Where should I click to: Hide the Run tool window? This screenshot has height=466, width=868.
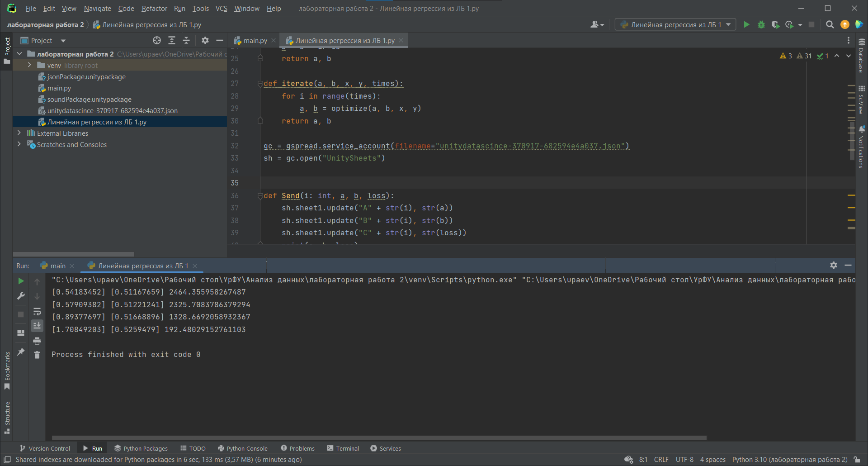tap(848, 265)
